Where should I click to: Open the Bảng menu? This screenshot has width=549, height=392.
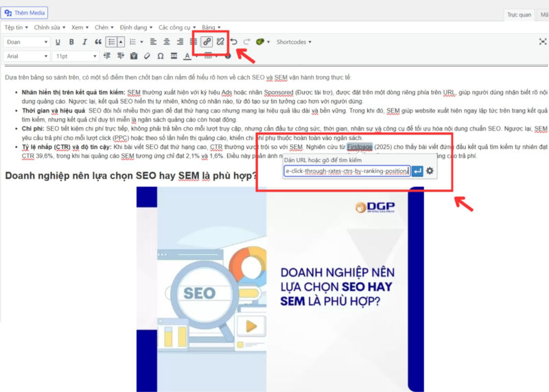click(211, 27)
